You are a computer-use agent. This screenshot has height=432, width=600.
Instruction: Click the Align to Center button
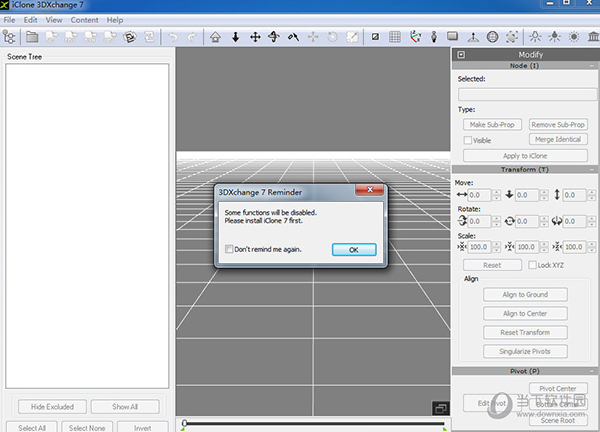[x=525, y=313]
